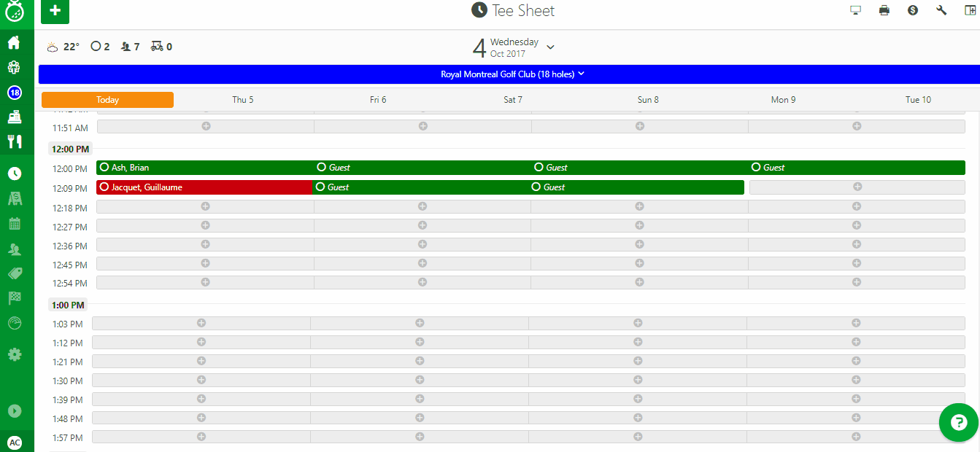The width and height of the screenshot is (980, 452).
Task: Toggle check-in circle for Jacquet, Guillaume
Action: point(104,187)
